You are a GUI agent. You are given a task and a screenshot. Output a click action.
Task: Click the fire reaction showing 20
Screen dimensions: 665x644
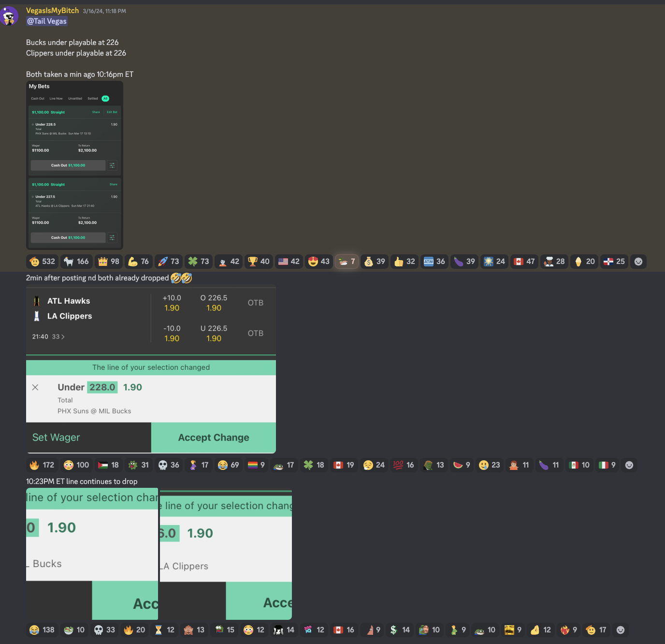point(134,630)
